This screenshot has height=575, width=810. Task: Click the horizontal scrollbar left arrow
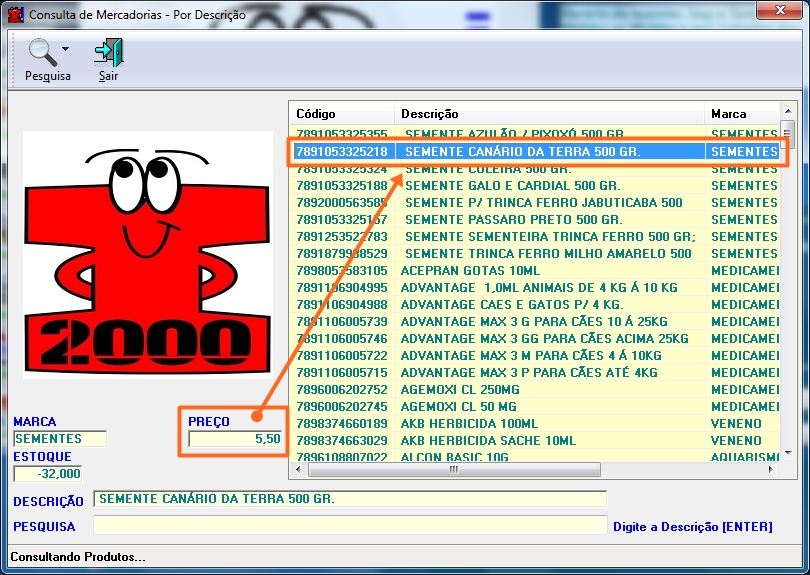298,470
